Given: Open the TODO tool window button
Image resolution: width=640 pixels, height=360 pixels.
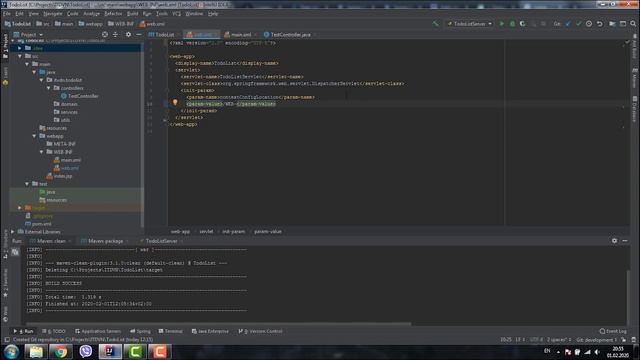Looking at the screenshot, I should (x=54, y=331).
